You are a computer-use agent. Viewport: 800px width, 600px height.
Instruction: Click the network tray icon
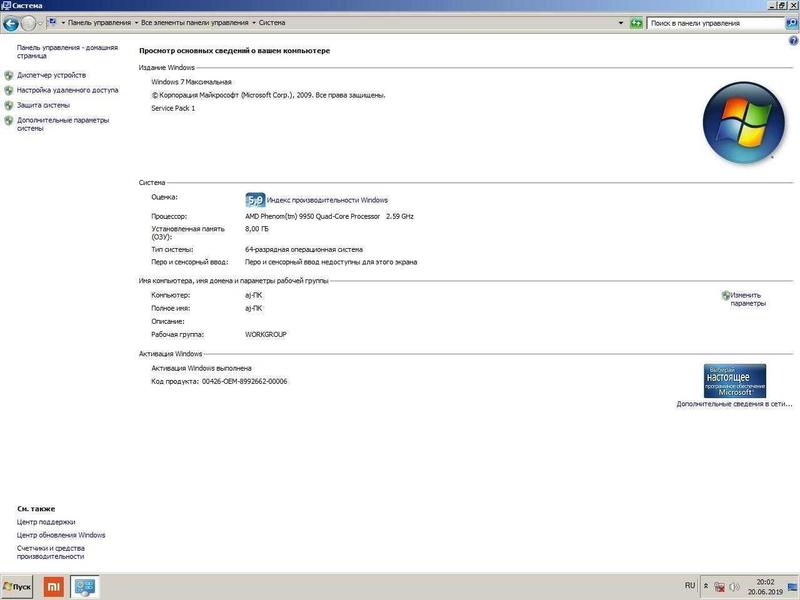719,587
